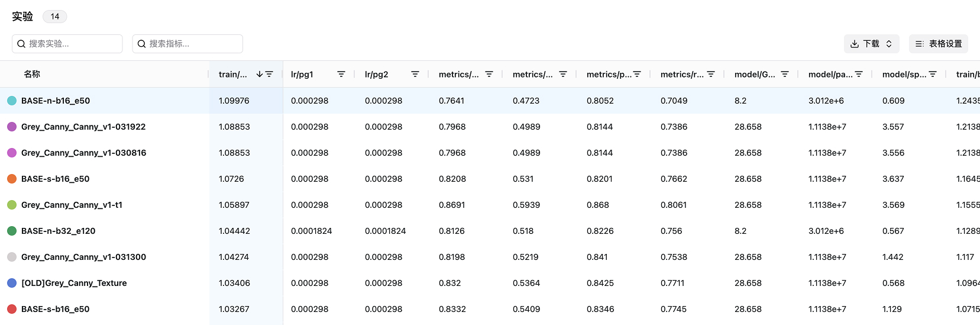Focus the 搜索指标 metrics search box
The width and height of the screenshot is (980, 325).
187,44
